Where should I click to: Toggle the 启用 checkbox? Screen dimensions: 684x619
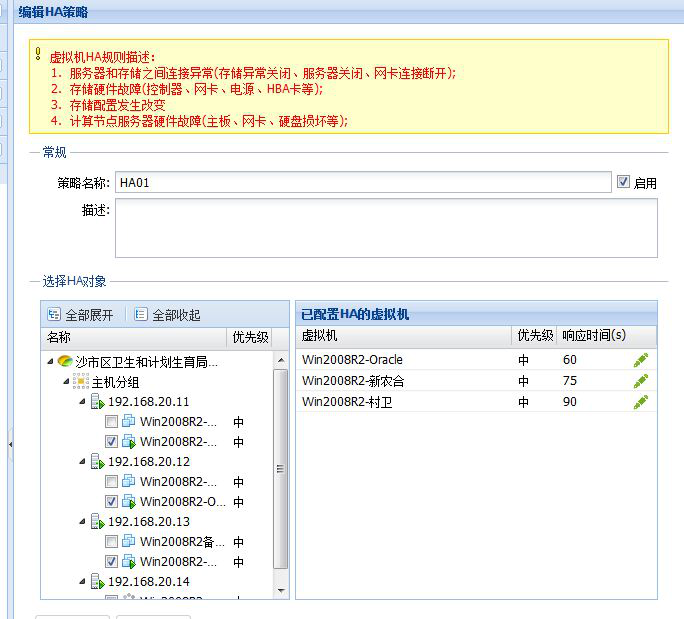(623, 182)
